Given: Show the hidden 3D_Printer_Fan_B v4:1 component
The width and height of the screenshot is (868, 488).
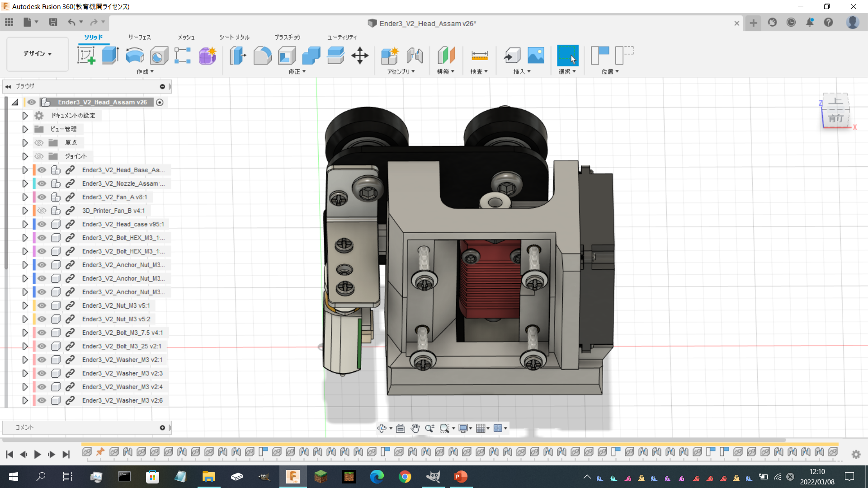Looking at the screenshot, I should 42,211.
